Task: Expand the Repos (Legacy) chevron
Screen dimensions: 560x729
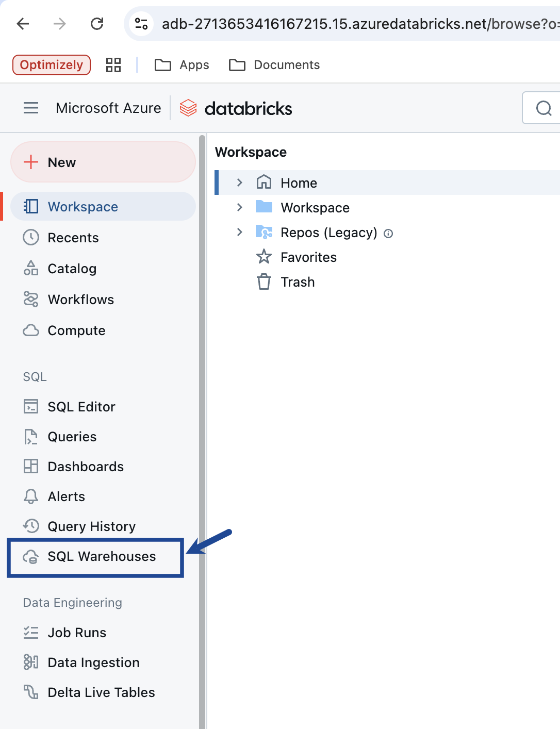Action: 239,232
